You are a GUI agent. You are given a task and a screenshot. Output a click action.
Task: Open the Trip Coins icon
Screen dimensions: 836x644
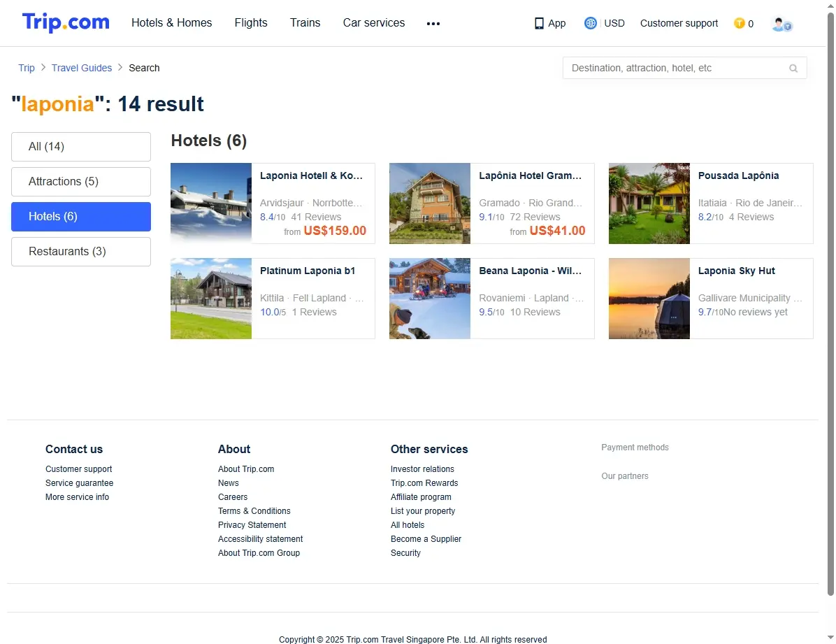click(739, 24)
